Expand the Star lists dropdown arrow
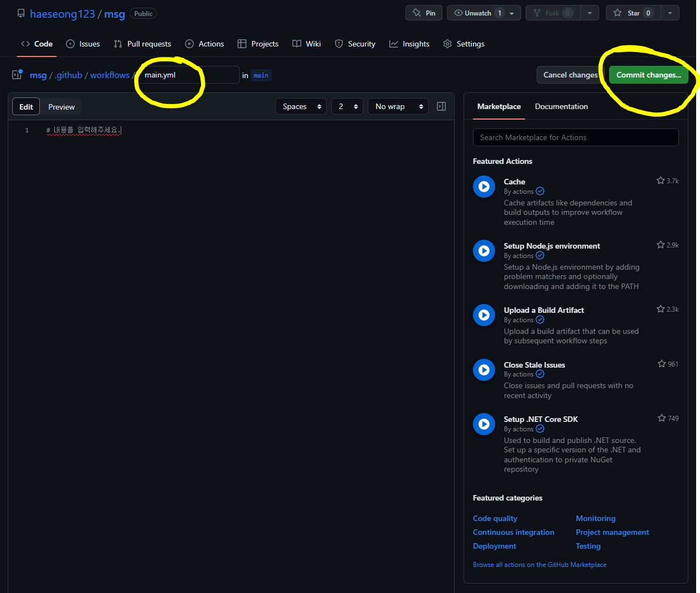The height and width of the screenshot is (593, 700). pyautogui.click(x=670, y=13)
